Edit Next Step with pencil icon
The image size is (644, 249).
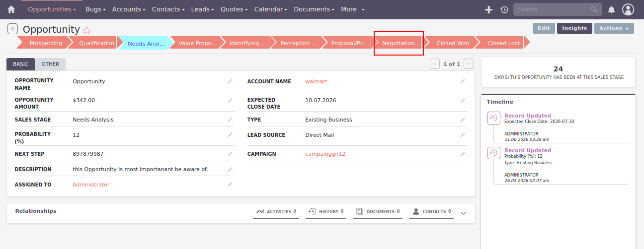230,154
